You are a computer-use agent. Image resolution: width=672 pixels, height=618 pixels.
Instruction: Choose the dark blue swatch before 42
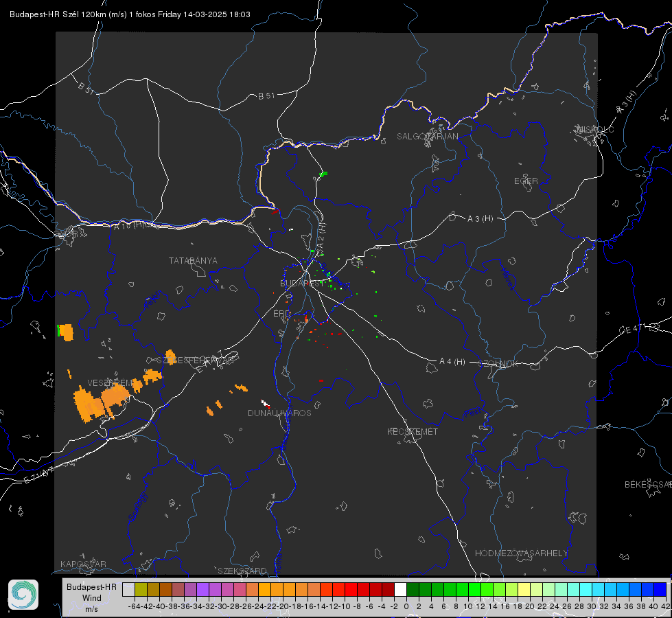(x=660, y=589)
